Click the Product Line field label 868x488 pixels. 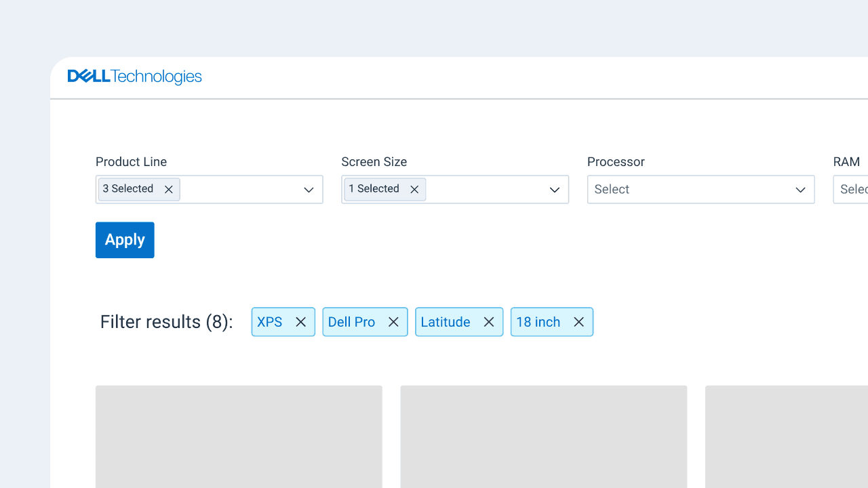[x=131, y=162]
